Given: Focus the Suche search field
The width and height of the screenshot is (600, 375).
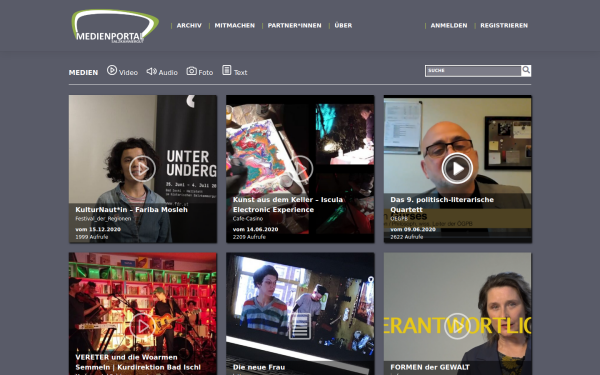Looking at the screenshot, I should (x=473, y=71).
